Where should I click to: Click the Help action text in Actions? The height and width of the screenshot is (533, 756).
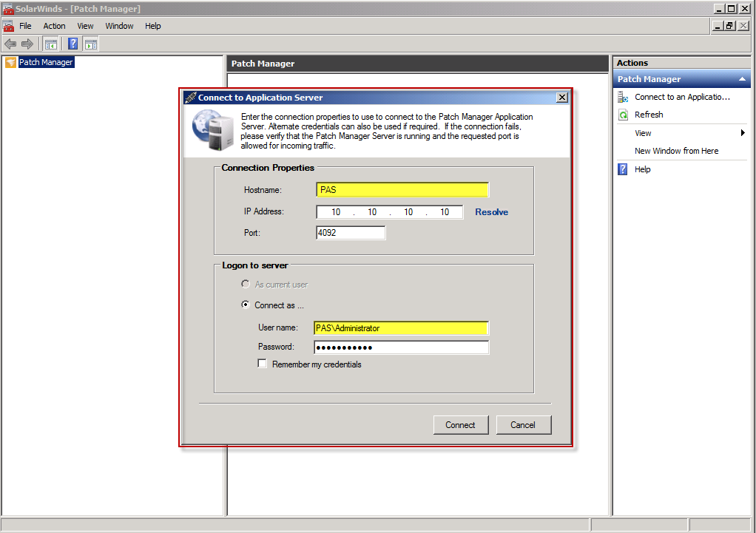coord(642,169)
